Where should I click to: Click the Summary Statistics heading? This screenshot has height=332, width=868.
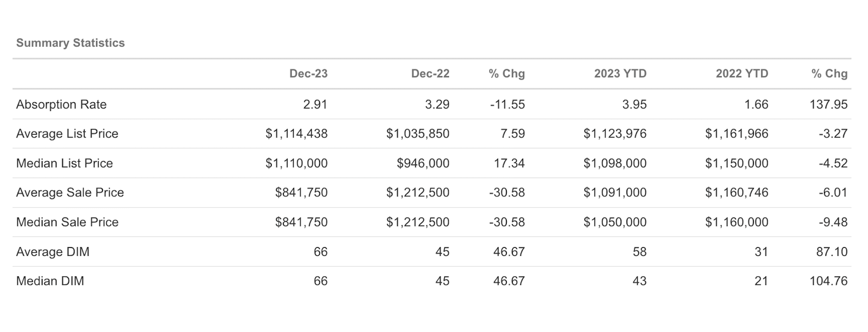pos(70,43)
